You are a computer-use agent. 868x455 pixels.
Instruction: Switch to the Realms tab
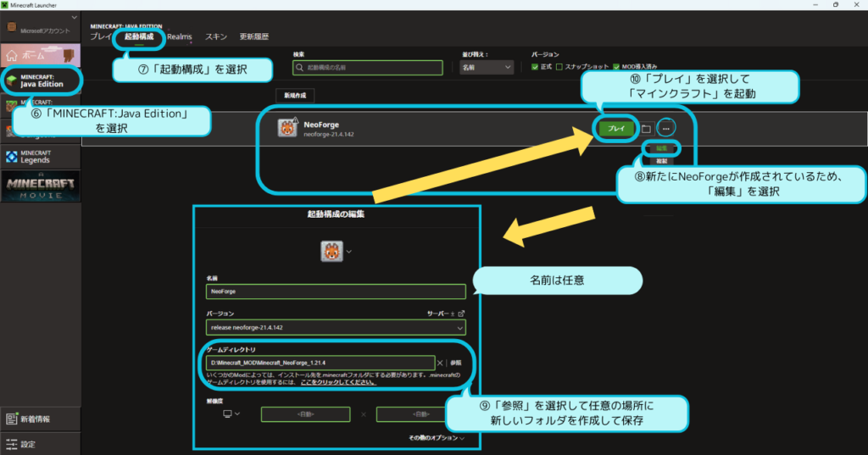[x=180, y=36]
